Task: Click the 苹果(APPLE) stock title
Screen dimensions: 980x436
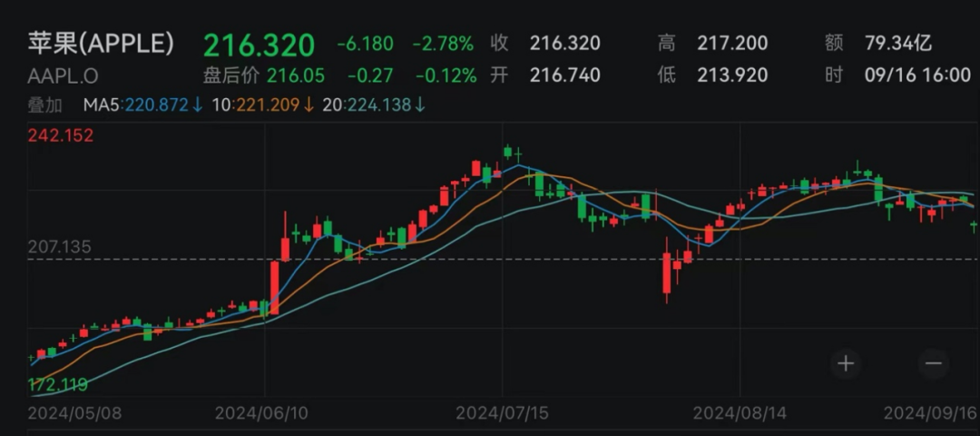Action: point(101,44)
